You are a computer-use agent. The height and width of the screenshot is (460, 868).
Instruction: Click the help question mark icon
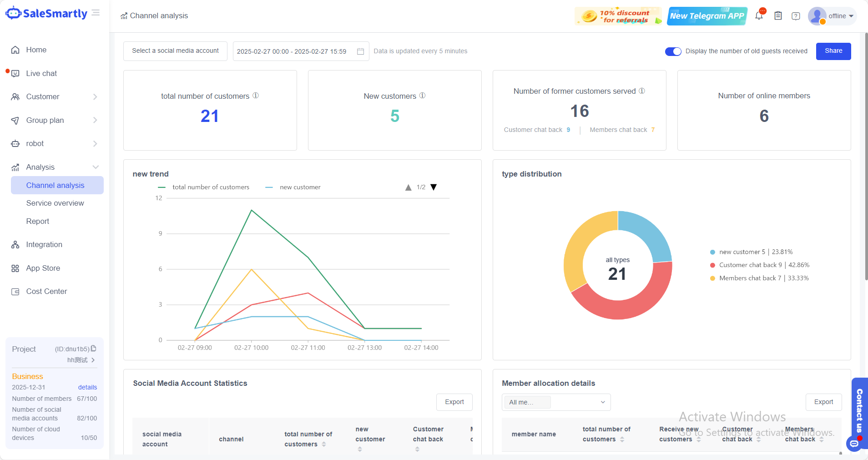coord(796,16)
